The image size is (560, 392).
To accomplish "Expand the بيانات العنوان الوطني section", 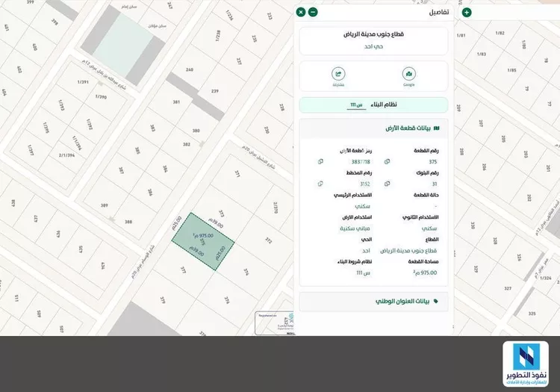I will (373, 302).
